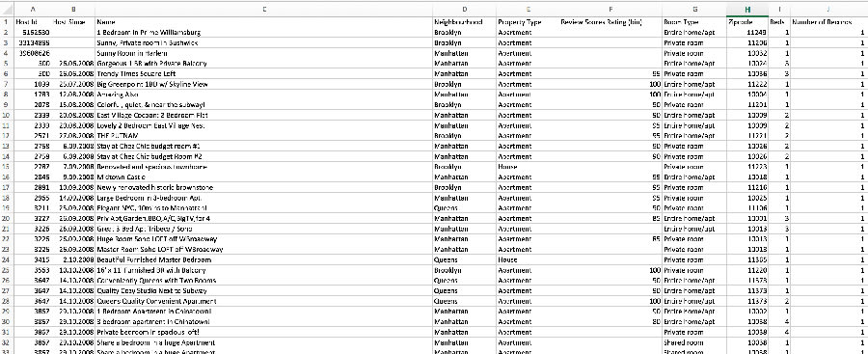Viewport: 868px width, 354px height.
Task: Click host id '5162530' cell
Action: coord(33,33)
